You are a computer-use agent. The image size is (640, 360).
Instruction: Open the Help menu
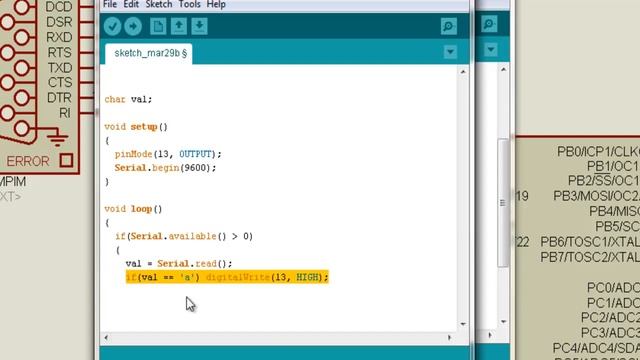(x=216, y=4)
